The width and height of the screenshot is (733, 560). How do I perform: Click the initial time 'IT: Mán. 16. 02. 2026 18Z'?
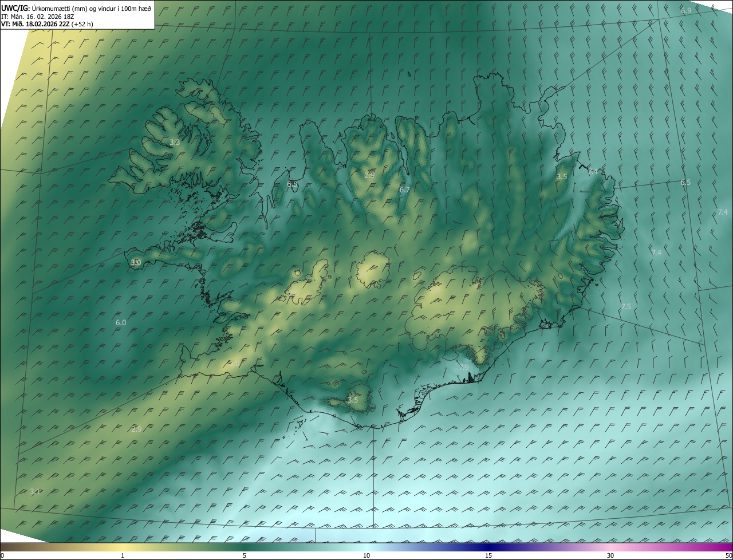(37, 17)
